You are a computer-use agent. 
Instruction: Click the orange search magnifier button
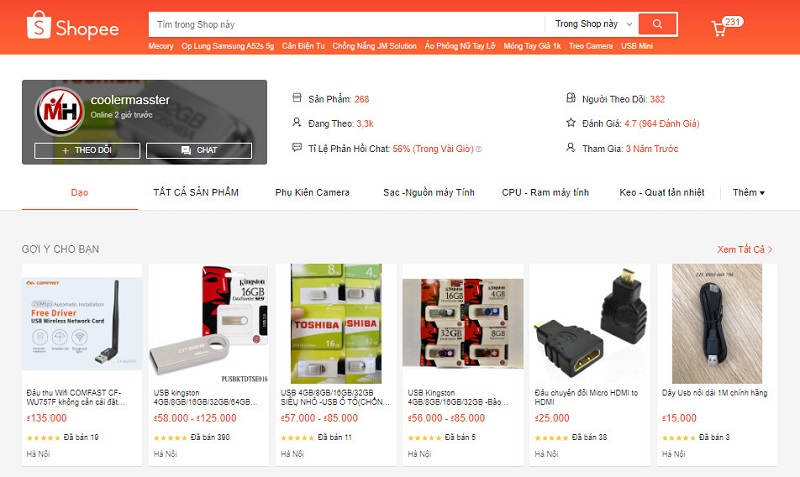pyautogui.click(x=658, y=24)
